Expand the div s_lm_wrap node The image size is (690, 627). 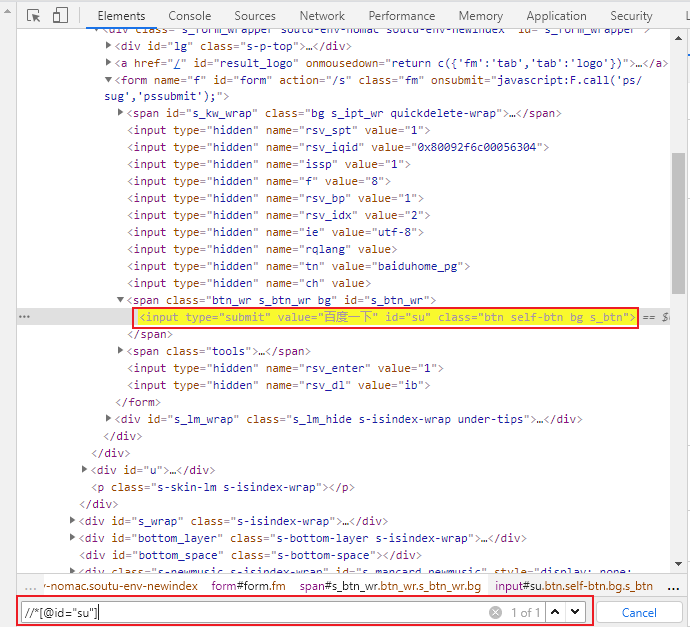108,418
